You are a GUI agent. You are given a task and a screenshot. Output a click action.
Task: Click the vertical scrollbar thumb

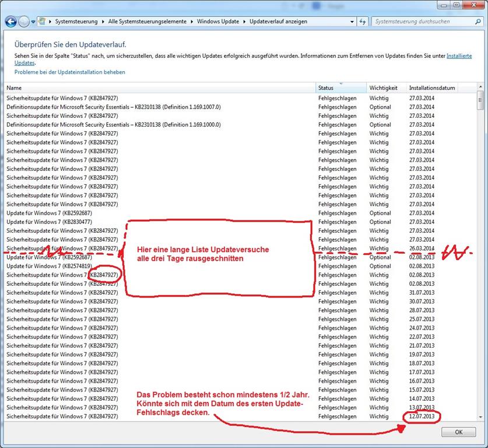coord(480,100)
